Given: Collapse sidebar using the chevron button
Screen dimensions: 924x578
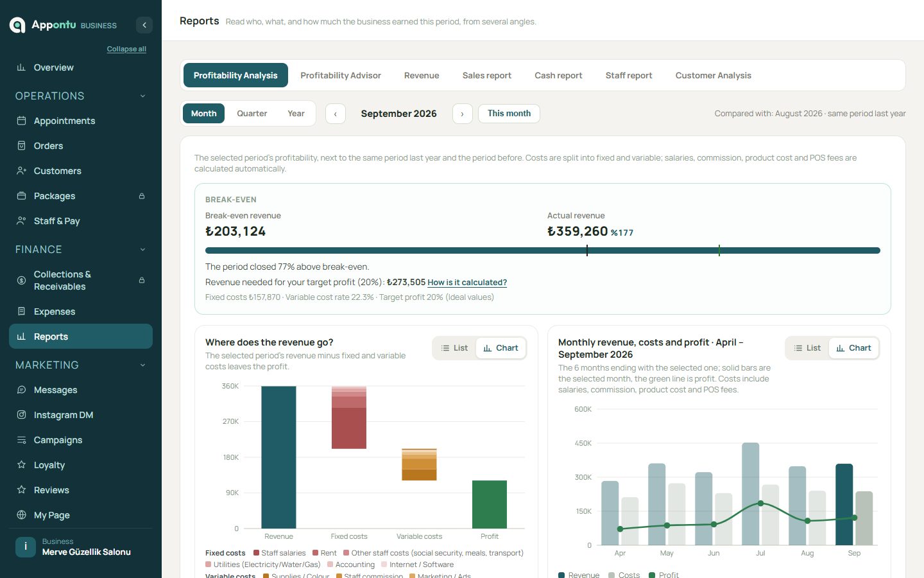Looking at the screenshot, I should [144, 25].
